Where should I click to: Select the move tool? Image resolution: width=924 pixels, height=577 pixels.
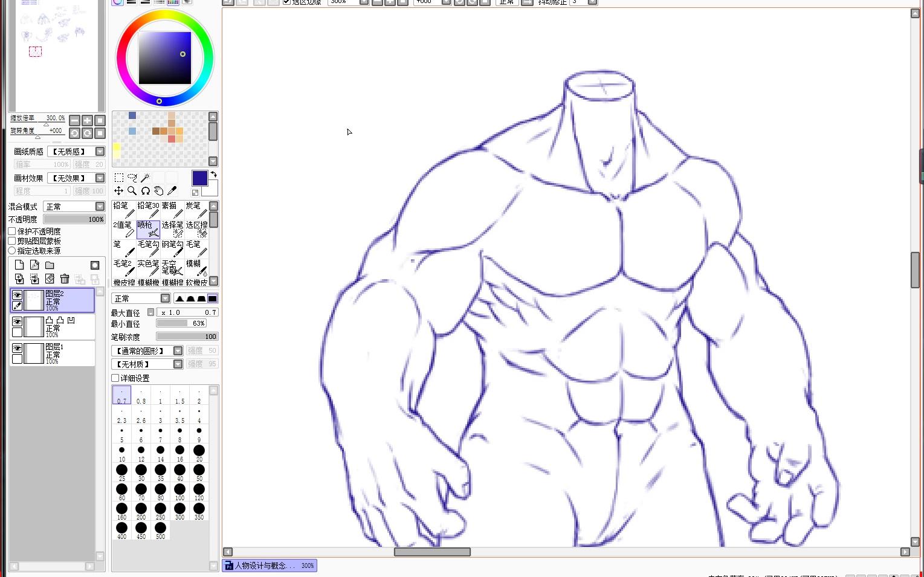119,191
